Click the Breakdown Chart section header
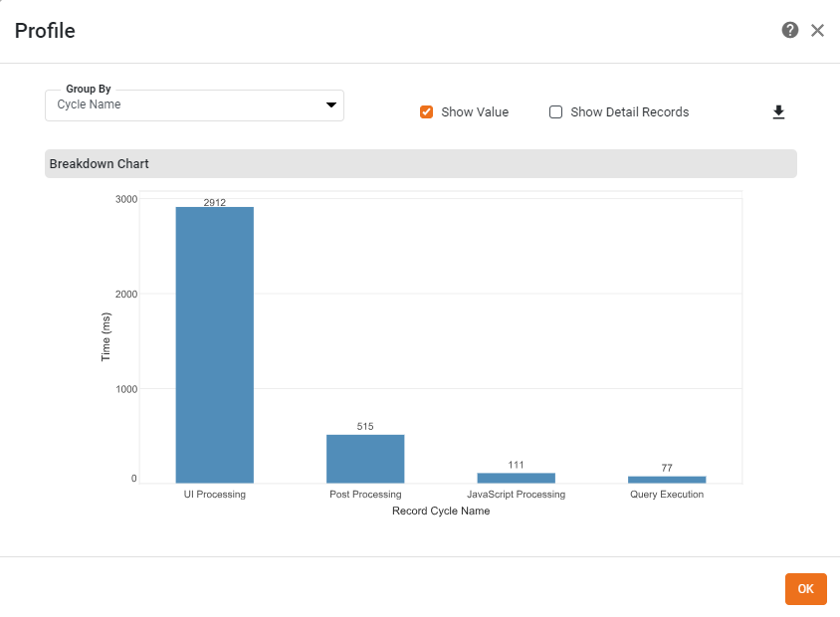This screenshot has width=840, height=617. click(420, 163)
